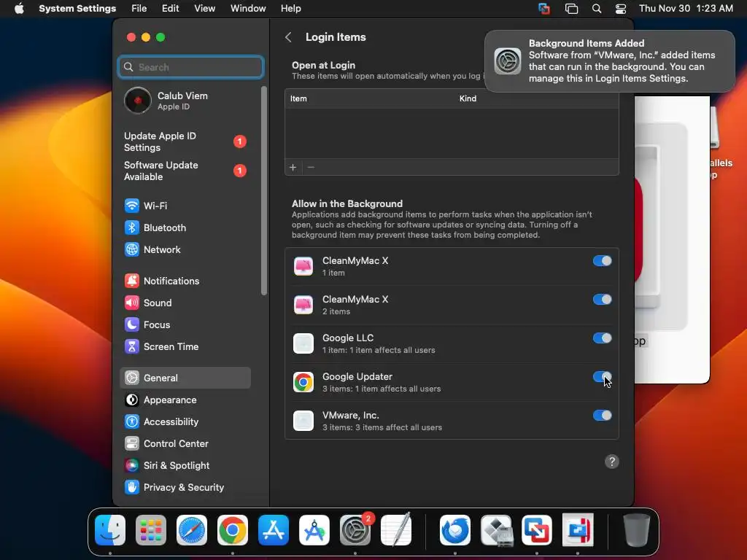The height and width of the screenshot is (560, 747).
Task: Open System Settings icon in Dock
Action: pos(355,530)
